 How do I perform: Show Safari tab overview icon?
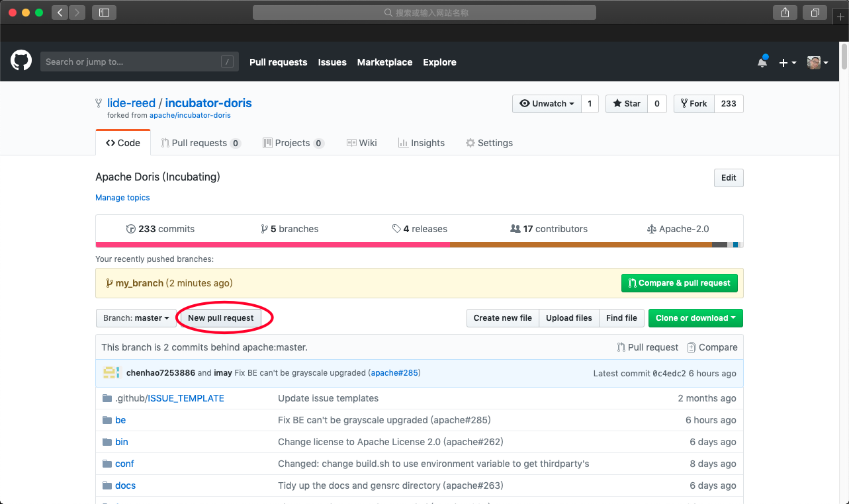(815, 13)
